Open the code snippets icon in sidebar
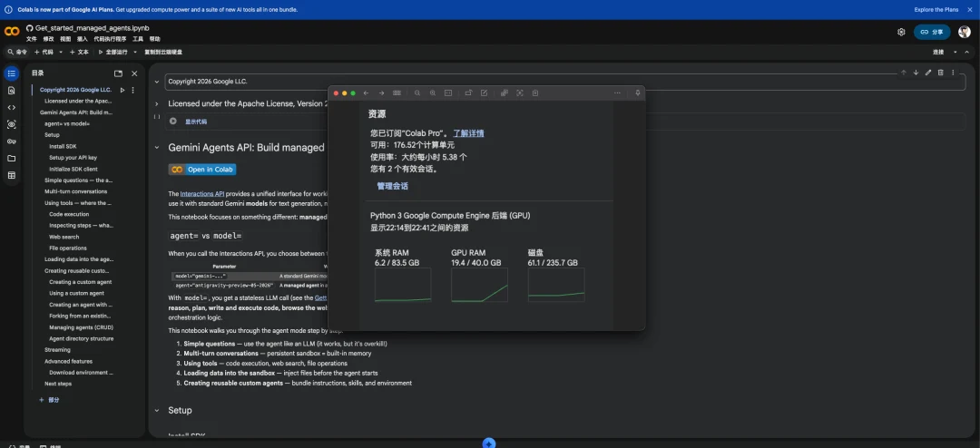Viewport: 980px width, 448px height. pos(11,108)
